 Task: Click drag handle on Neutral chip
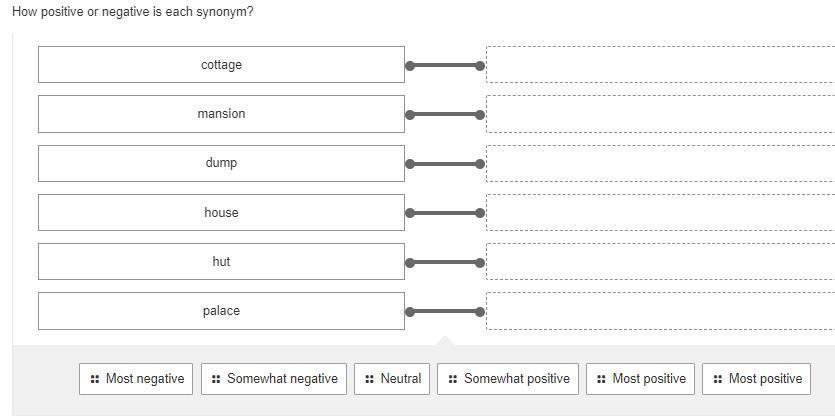[369, 379]
